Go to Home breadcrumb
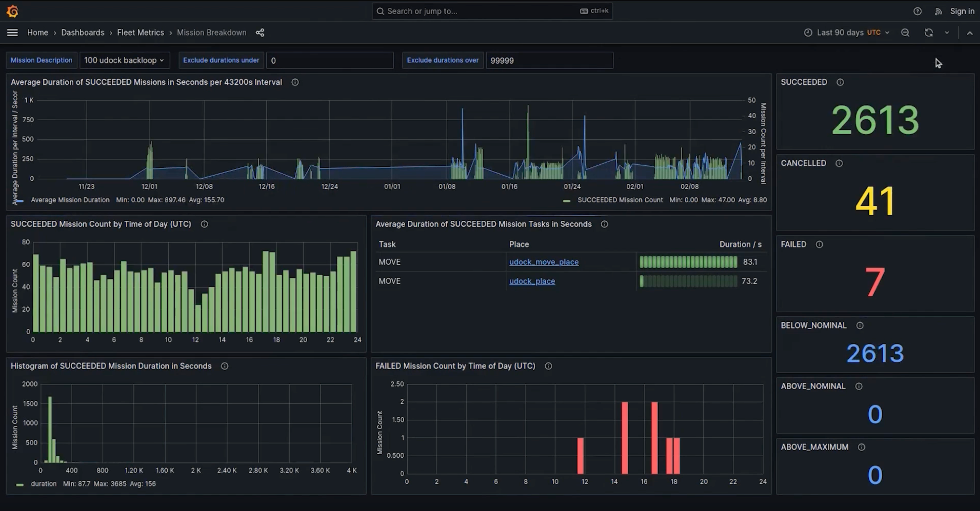This screenshot has height=511, width=980. [x=38, y=33]
